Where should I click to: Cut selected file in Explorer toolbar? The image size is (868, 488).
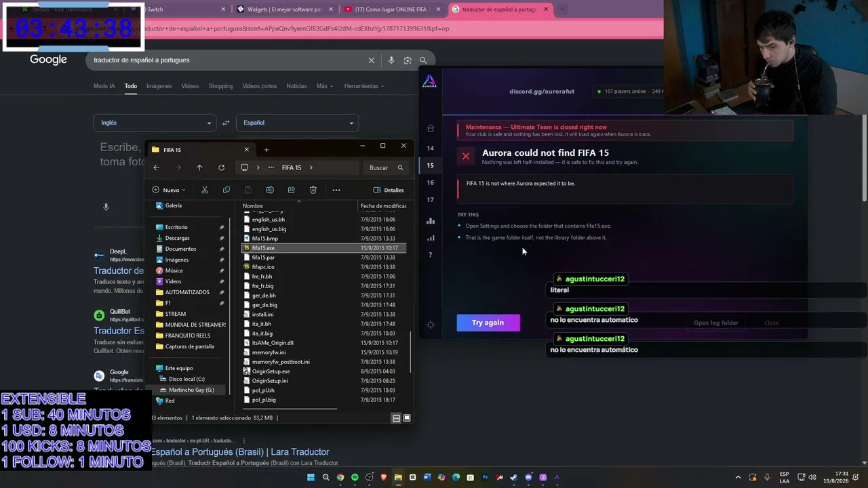pyautogui.click(x=205, y=190)
